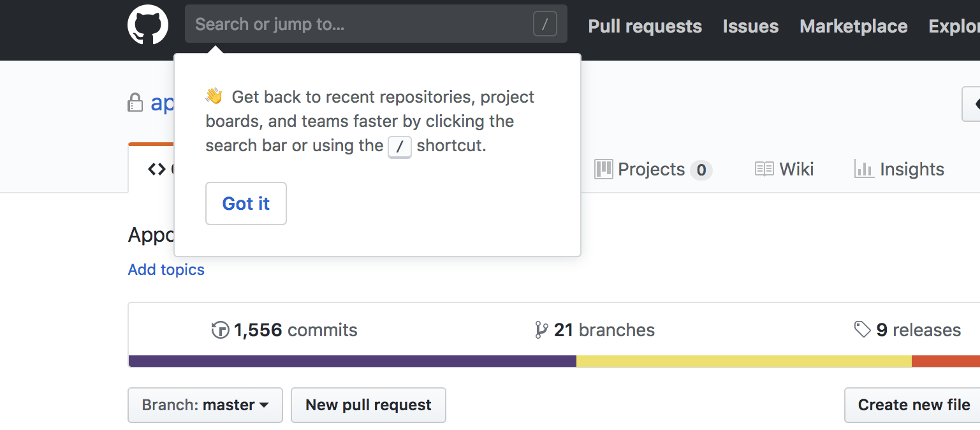Expand the Branch: master dropdown
Viewport: 980px width, 430px height.
coord(205,405)
